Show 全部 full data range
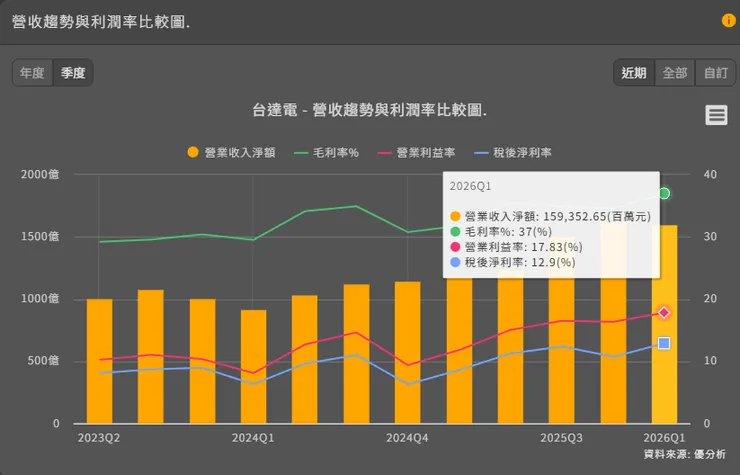Screen dimensions: 740x475 [x=675, y=73]
